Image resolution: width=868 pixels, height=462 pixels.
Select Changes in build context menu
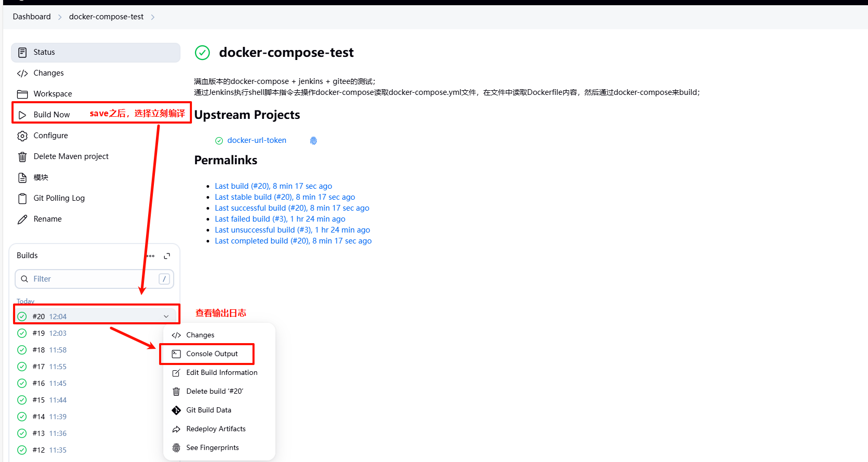click(x=219, y=335)
